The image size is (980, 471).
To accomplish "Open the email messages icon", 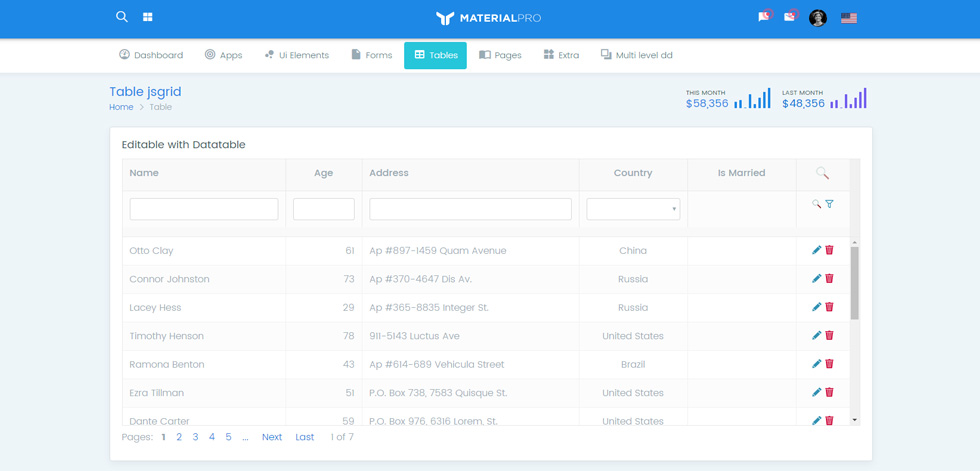I will pyautogui.click(x=791, y=16).
